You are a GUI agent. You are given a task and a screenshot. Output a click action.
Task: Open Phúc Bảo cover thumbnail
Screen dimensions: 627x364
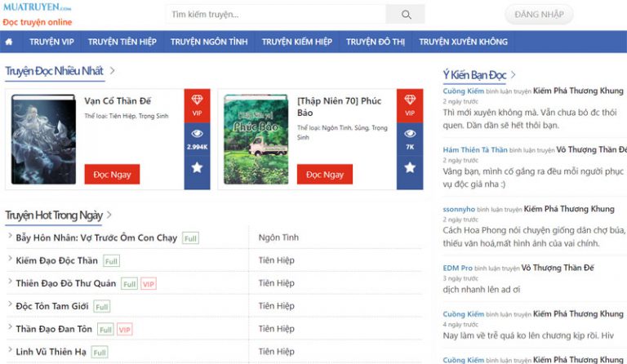(256, 139)
